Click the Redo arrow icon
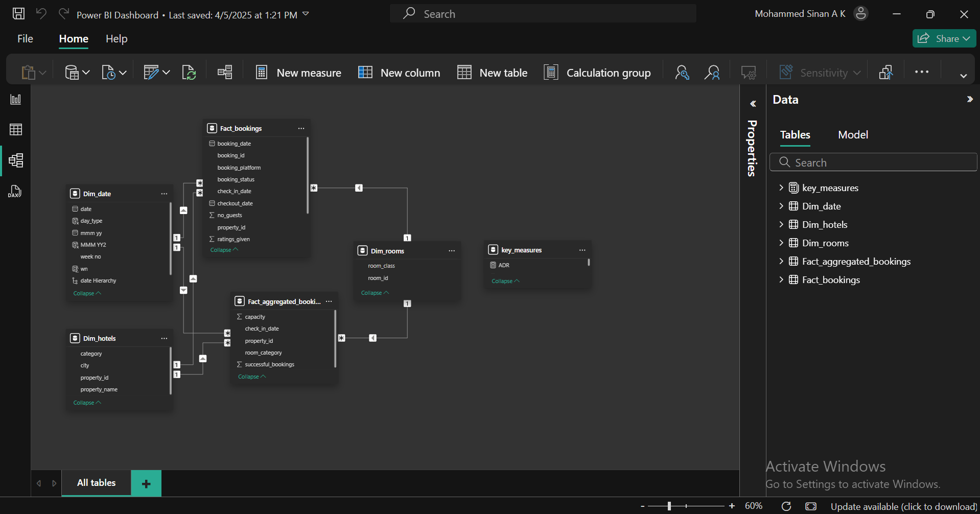980x514 pixels. pyautogui.click(x=64, y=14)
